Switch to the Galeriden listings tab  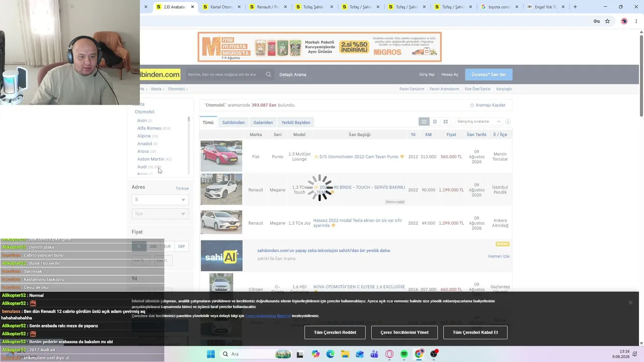point(263,122)
